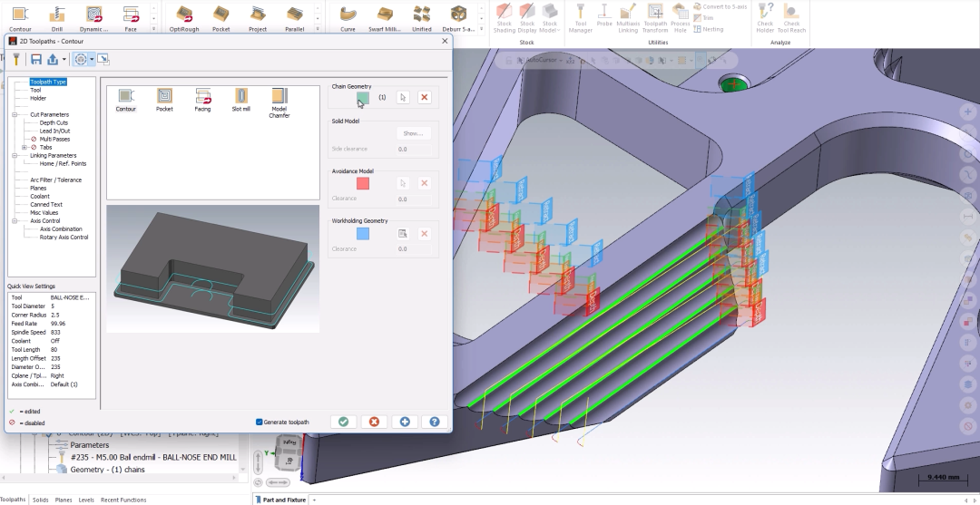Open Check Holder in the Analyze group

point(765,18)
